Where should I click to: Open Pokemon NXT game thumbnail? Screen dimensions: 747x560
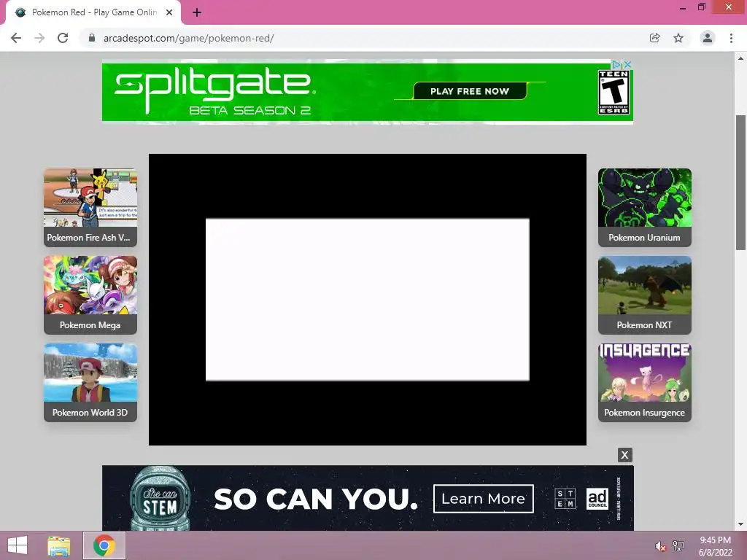click(x=645, y=295)
